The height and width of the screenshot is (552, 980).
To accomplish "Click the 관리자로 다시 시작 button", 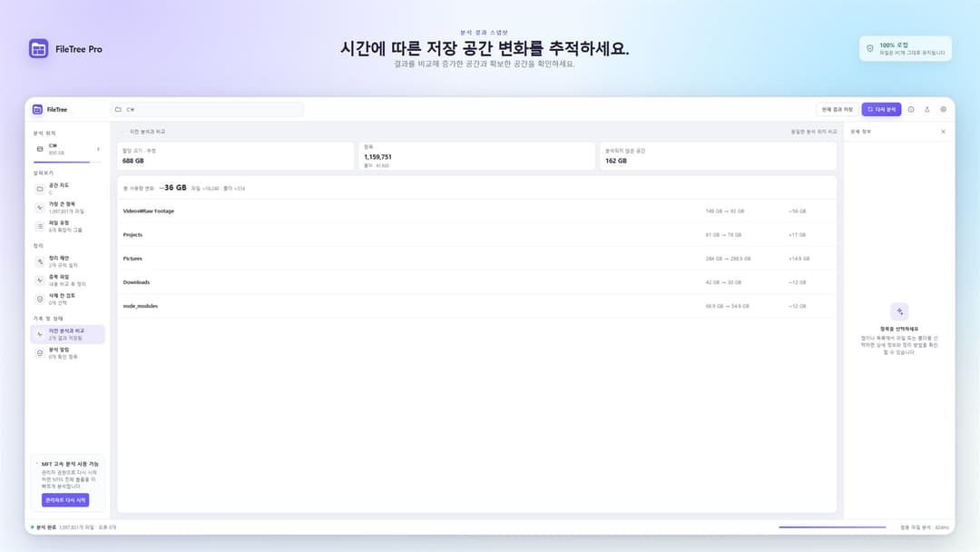I will pos(65,500).
